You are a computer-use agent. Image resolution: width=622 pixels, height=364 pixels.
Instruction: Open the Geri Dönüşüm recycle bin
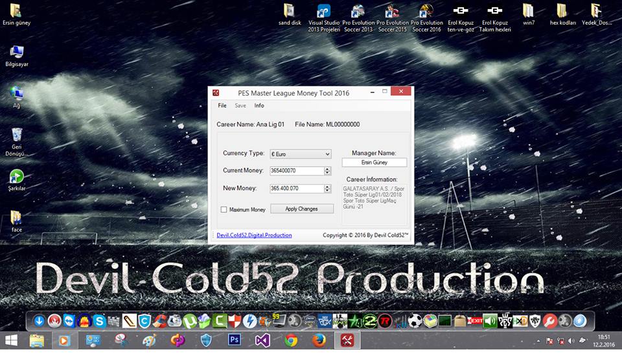(17, 142)
